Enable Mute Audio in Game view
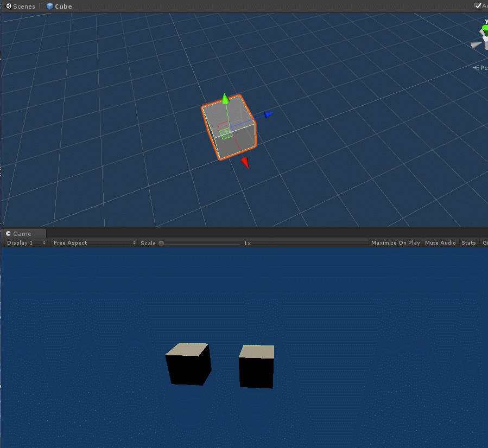 tap(440, 242)
